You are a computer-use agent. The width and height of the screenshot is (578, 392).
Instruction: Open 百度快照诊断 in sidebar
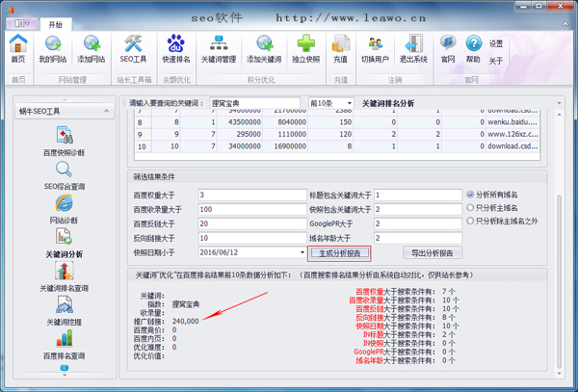point(65,142)
